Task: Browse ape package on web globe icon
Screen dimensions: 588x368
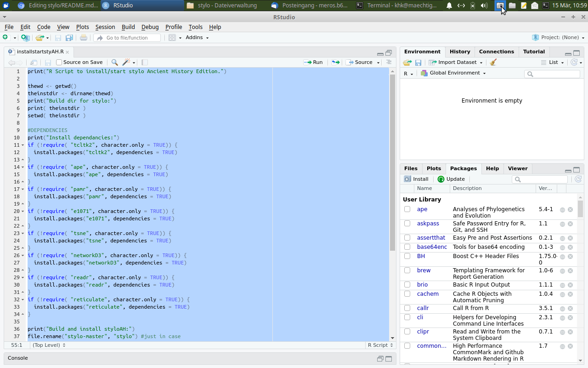Action: coord(562,210)
